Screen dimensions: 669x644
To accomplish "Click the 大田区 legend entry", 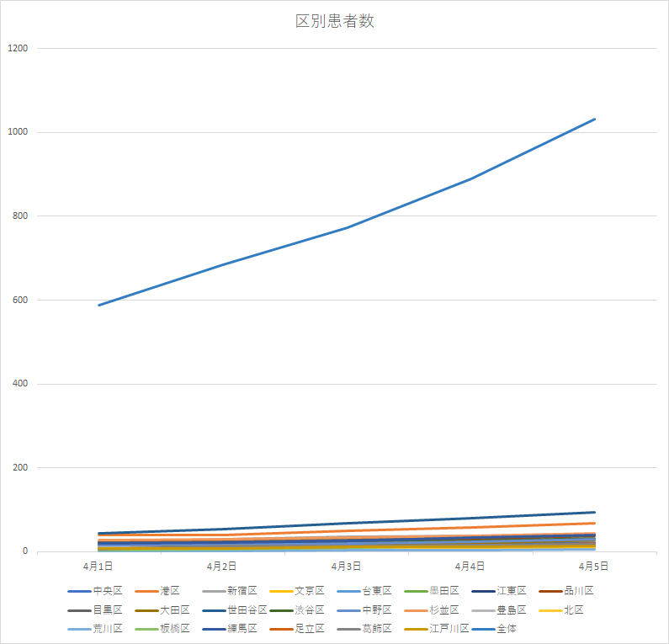I will 162,610.
